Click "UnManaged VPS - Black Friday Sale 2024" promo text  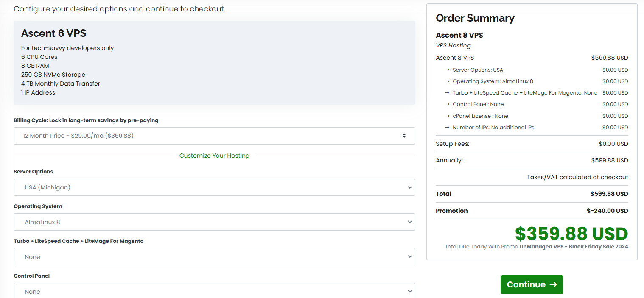[574, 247]
